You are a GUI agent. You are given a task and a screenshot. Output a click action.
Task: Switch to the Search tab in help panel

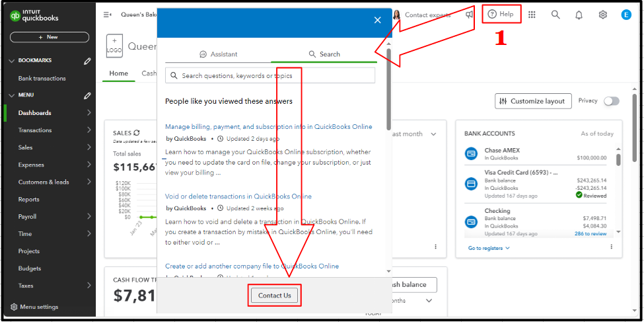tap(324, 54)
